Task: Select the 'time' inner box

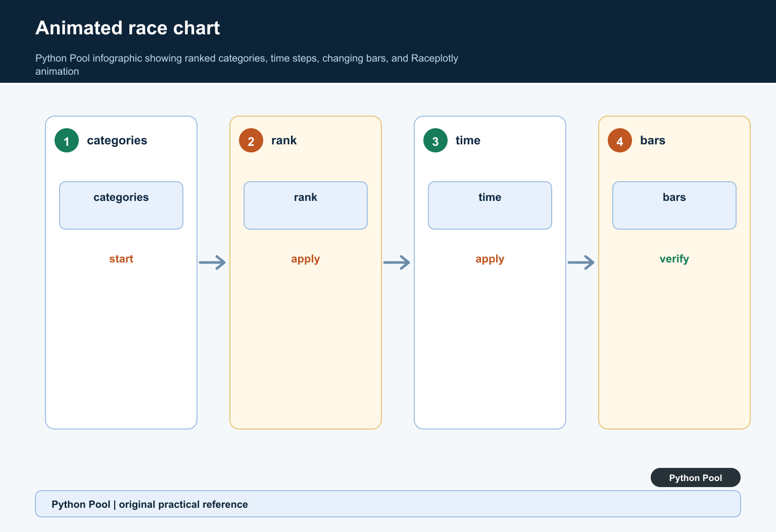Action: coord(490,205)
